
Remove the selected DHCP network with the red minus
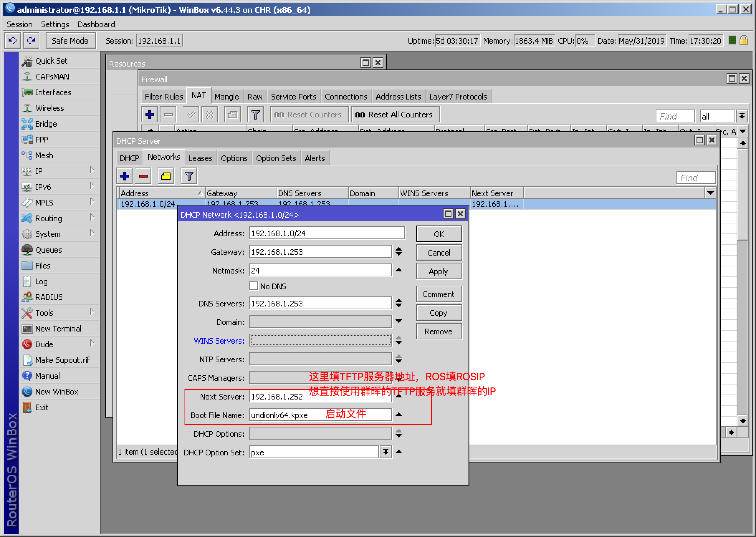click(x=143, y=176)
